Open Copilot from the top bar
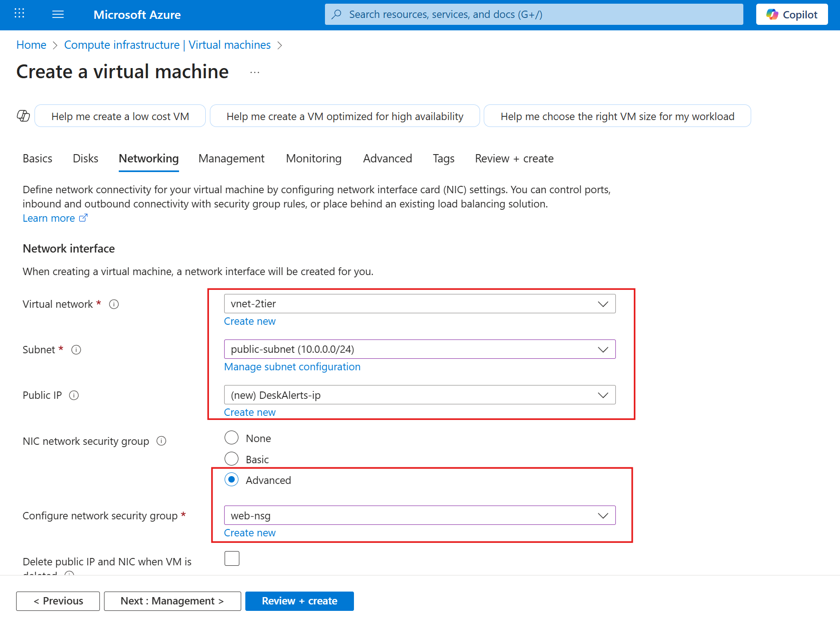This screenshot has width=840, height=621. pyautogui.click(x=791, y=14)
